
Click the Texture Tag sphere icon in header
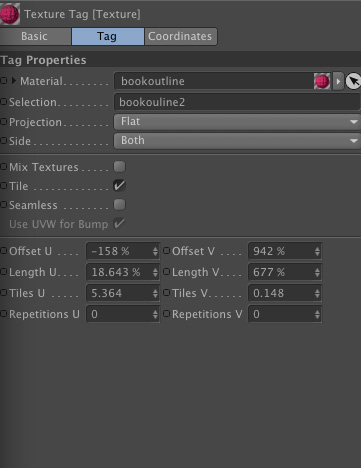10,14
